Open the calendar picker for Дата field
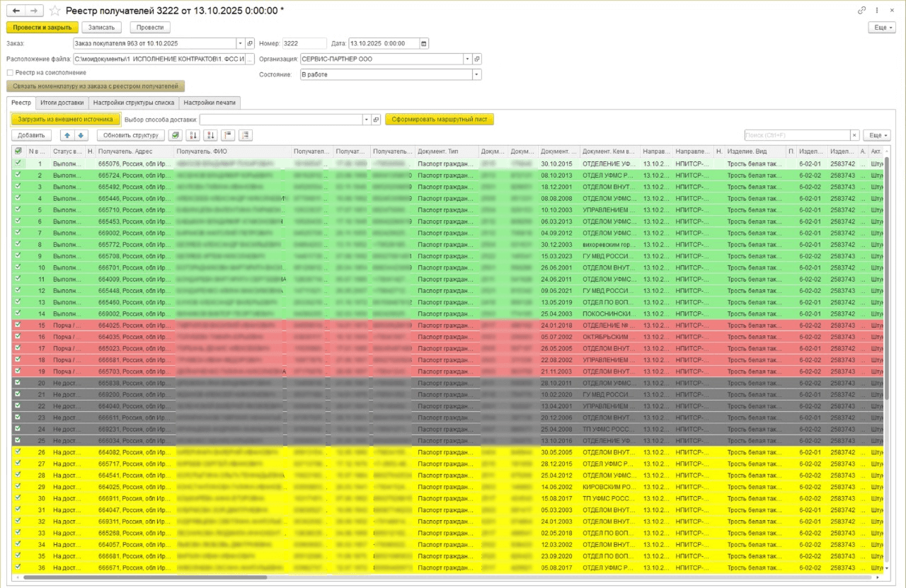The height and width of the screenshot is (588, 906). pos(424,44)
